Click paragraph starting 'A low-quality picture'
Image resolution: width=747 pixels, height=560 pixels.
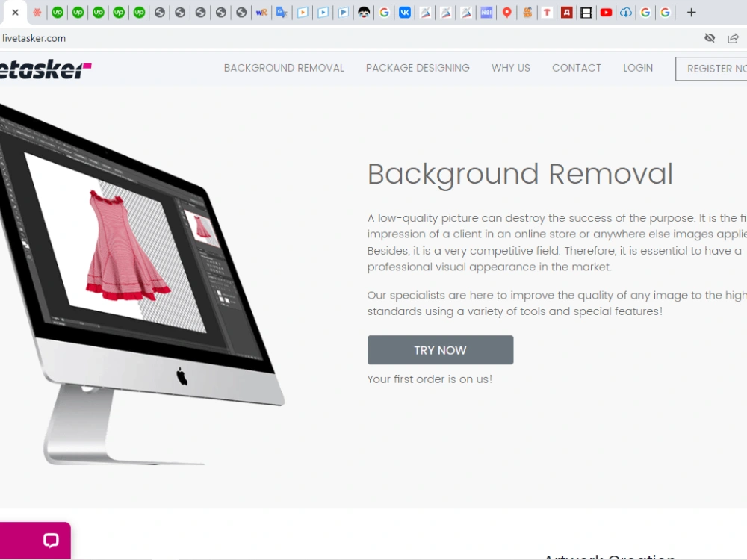[557, 243]
